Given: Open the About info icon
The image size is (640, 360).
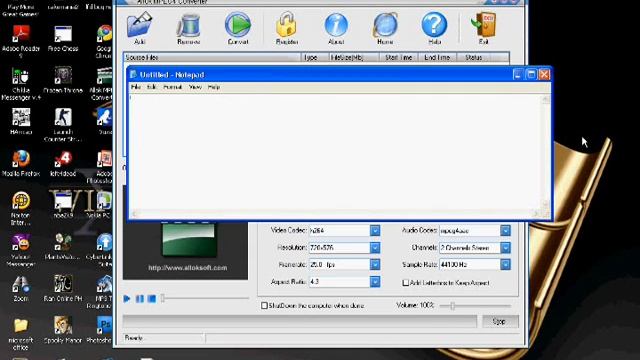Looking at the screenshot, I should pos(336,28).
